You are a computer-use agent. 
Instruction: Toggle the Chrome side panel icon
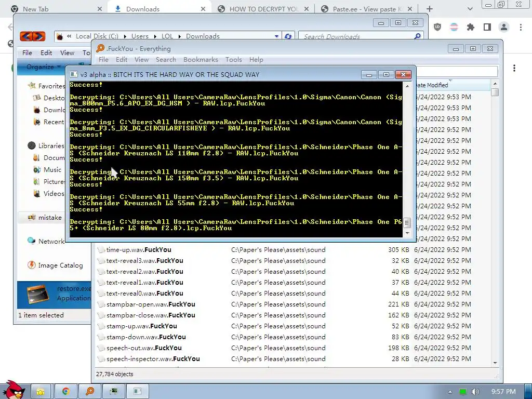487,27
